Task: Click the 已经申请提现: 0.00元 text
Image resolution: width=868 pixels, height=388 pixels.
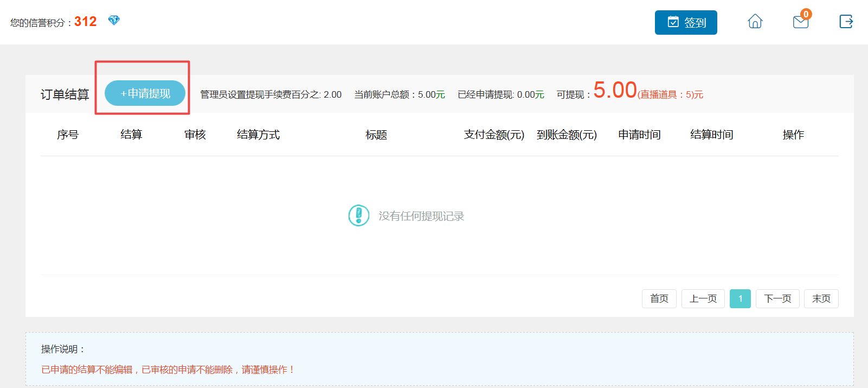Action: tap(501, 94)
